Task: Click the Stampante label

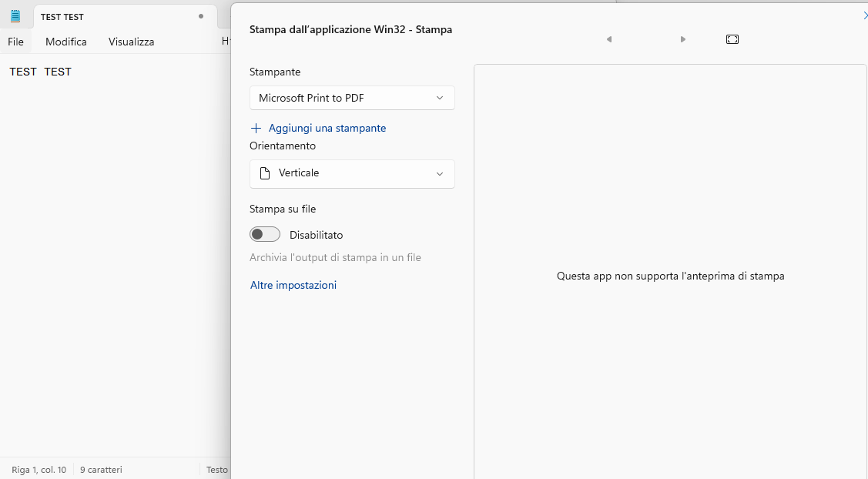Action: (x=275, y=72)
